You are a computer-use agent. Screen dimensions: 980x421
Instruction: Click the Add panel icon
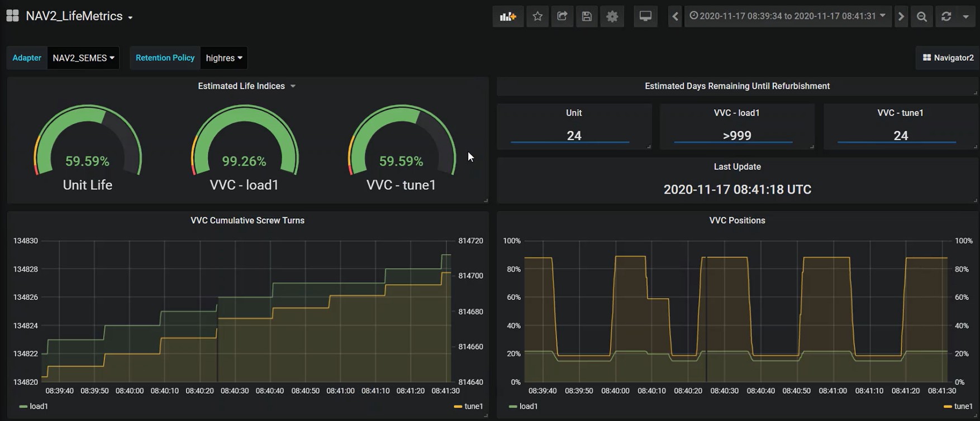coord(508,17)
